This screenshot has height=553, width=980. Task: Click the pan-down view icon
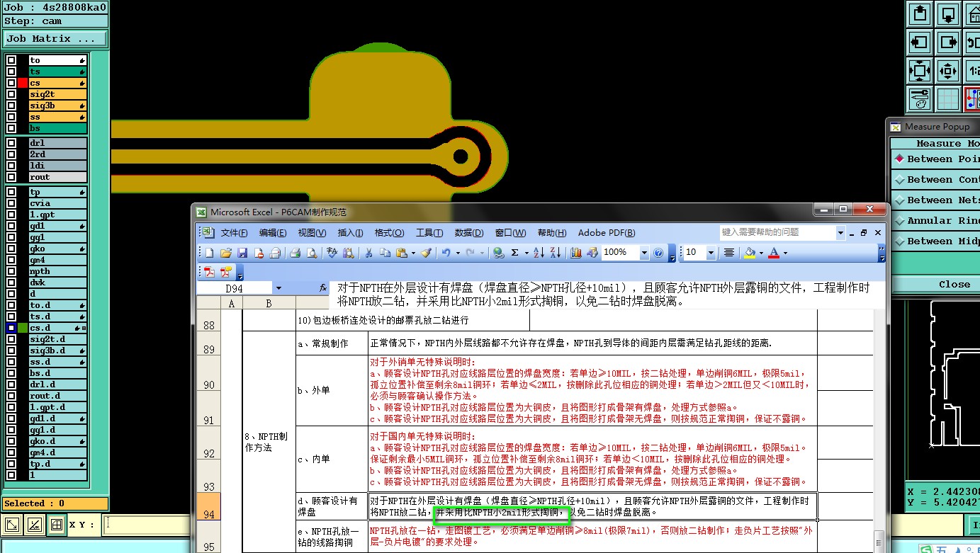pyautogui.click(x=948, y=13)
